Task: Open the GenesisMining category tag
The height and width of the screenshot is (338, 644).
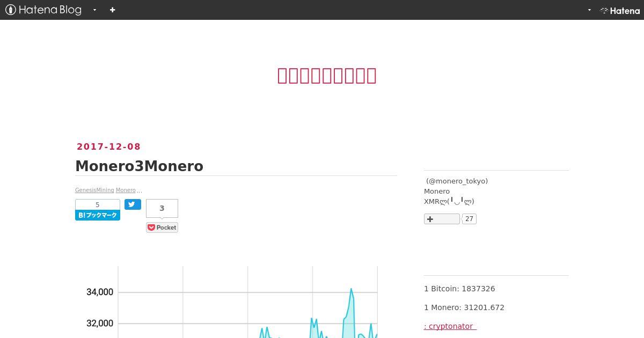Action: click(x=94, y=190)
